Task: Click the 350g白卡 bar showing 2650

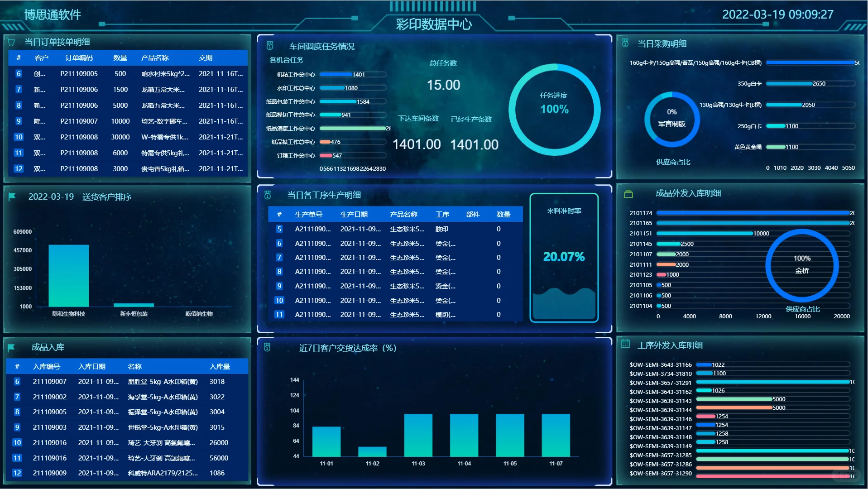Action: (789, 84)
